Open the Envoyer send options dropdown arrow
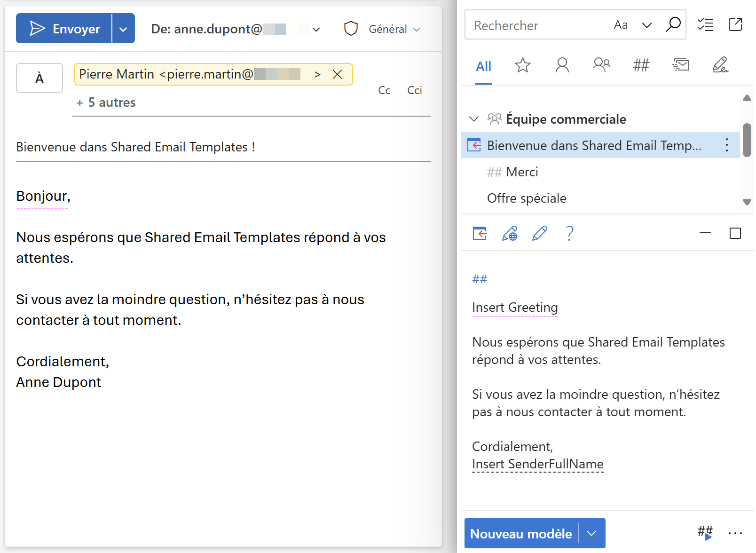The width and height of the screenshot is (756, 553). (123, 29)
